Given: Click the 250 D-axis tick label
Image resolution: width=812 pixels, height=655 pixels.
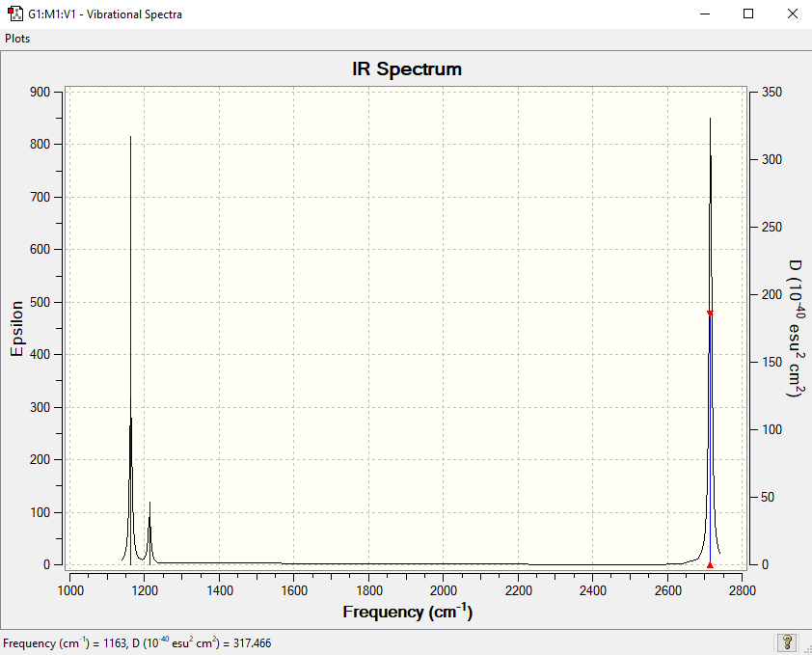Looking at the screenshot, I should pyautogui.click(x=771, y=227).
